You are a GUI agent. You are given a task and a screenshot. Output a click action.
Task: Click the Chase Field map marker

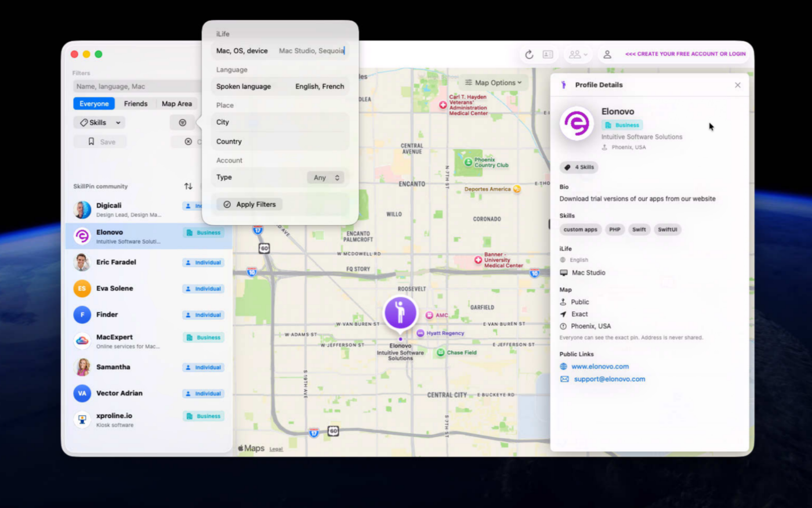point(441,352)
